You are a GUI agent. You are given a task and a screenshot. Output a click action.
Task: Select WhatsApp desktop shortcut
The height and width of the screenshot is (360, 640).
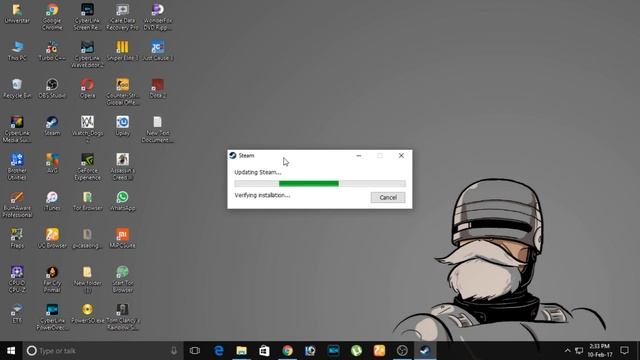[x=122, y=201]
